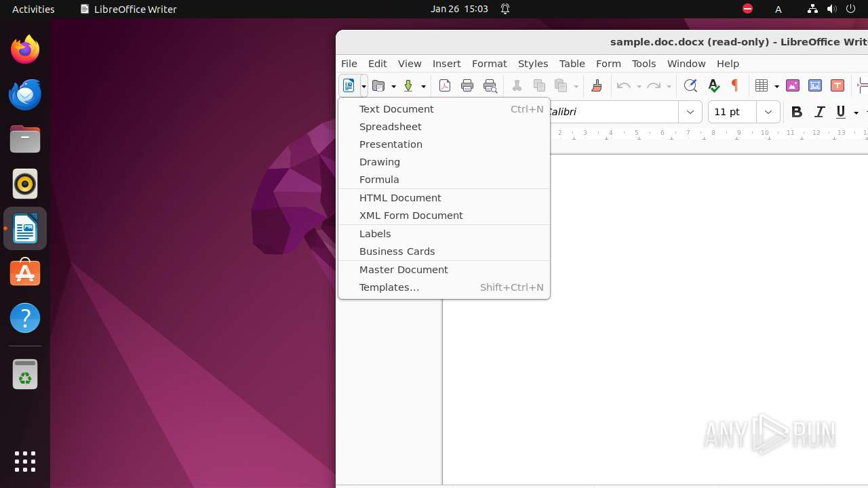This screenshot has height=488, width=868.
Task: Open Underline style dropdown arrow
Action: (x=856, y=113)
